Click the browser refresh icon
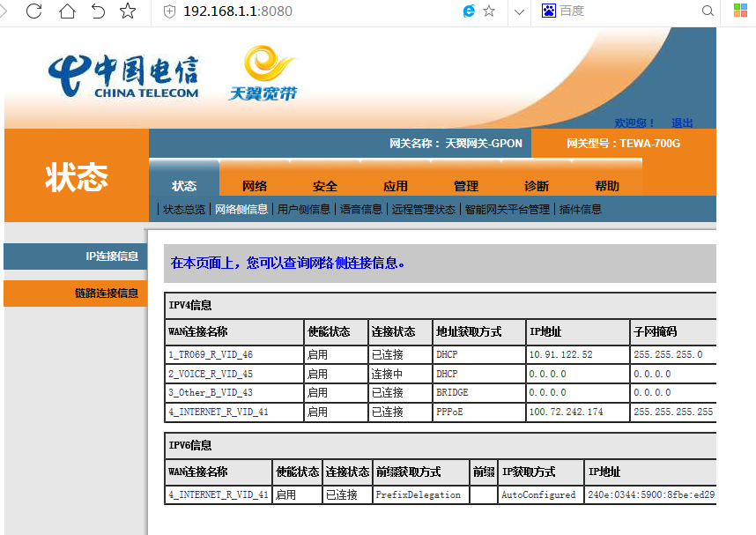Viewport: 756px width, 535px height. click(x=33, y=11)
